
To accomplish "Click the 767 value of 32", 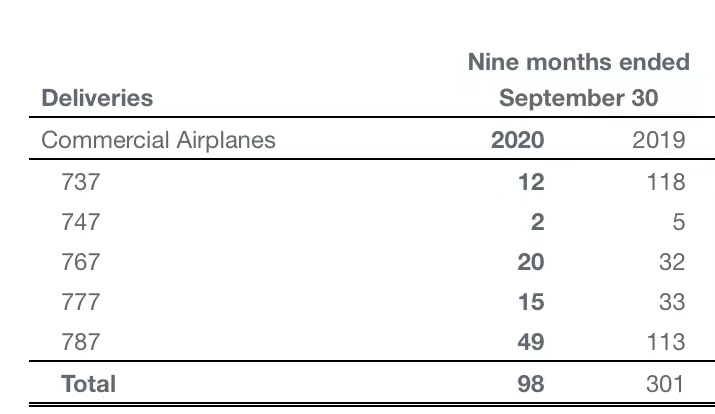I will 671,262.
